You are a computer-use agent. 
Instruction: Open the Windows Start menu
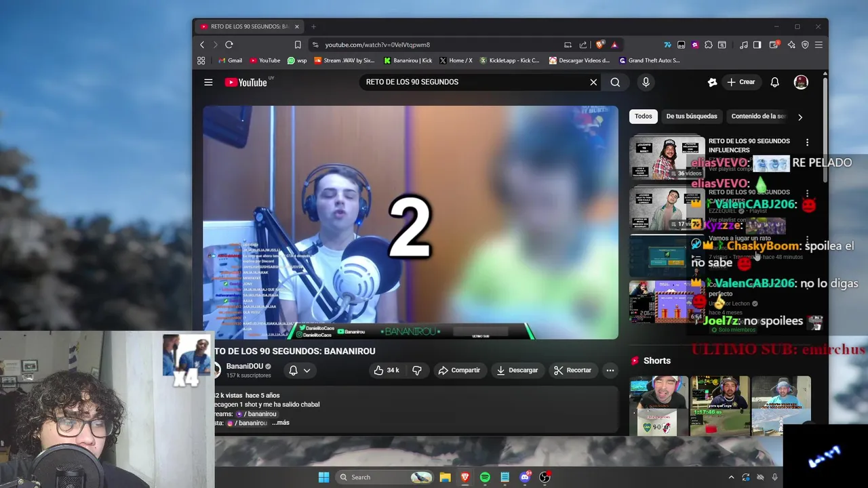coord(323,477)
